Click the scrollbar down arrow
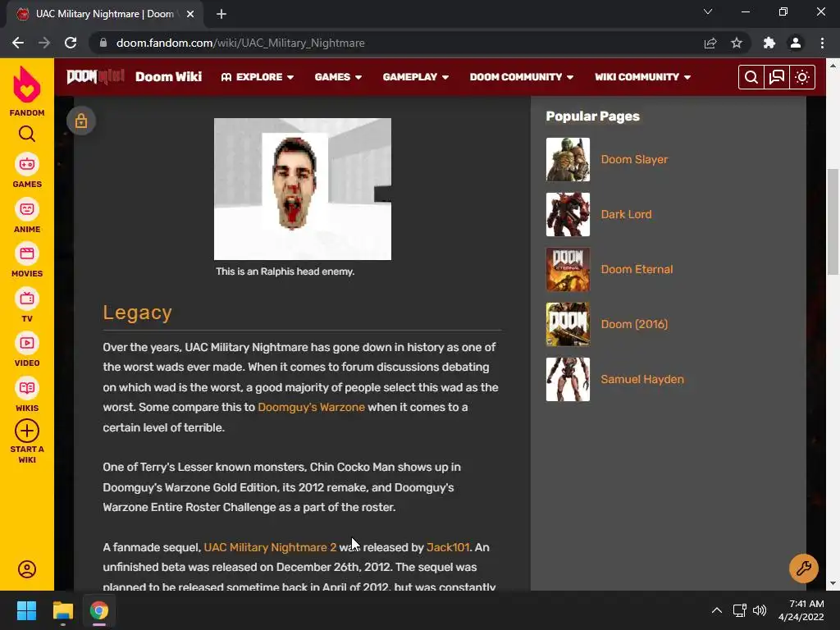 833,583
